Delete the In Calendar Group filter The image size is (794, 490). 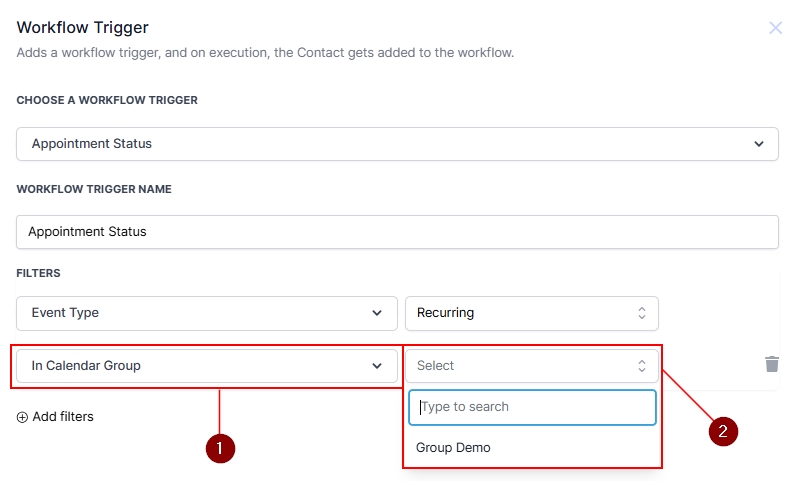coord(771,364)
